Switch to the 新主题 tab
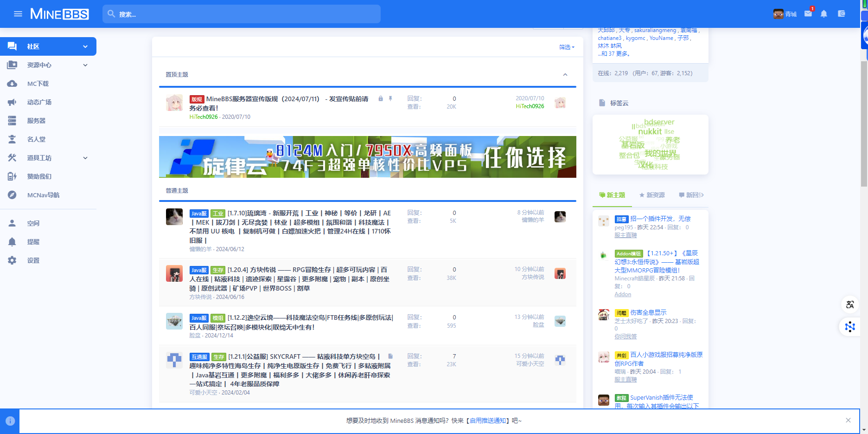868x434 pixels. point(612,195)
